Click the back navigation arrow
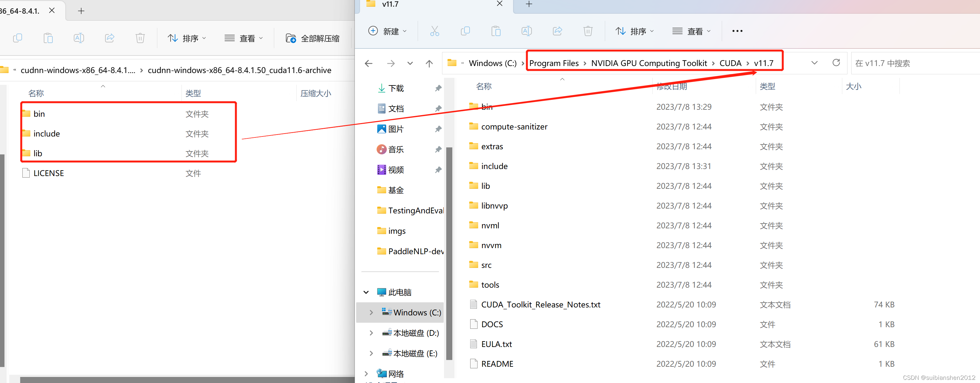 tap(368, 63)
